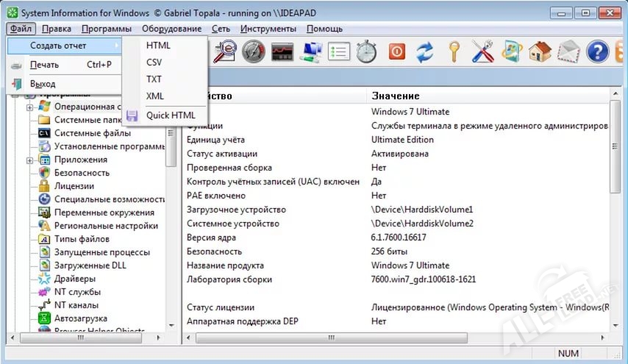Screen dimensions: 628x364
Task: Click the house icon in the toolbar
Action: pyautogui.click(x=540, y=52)
